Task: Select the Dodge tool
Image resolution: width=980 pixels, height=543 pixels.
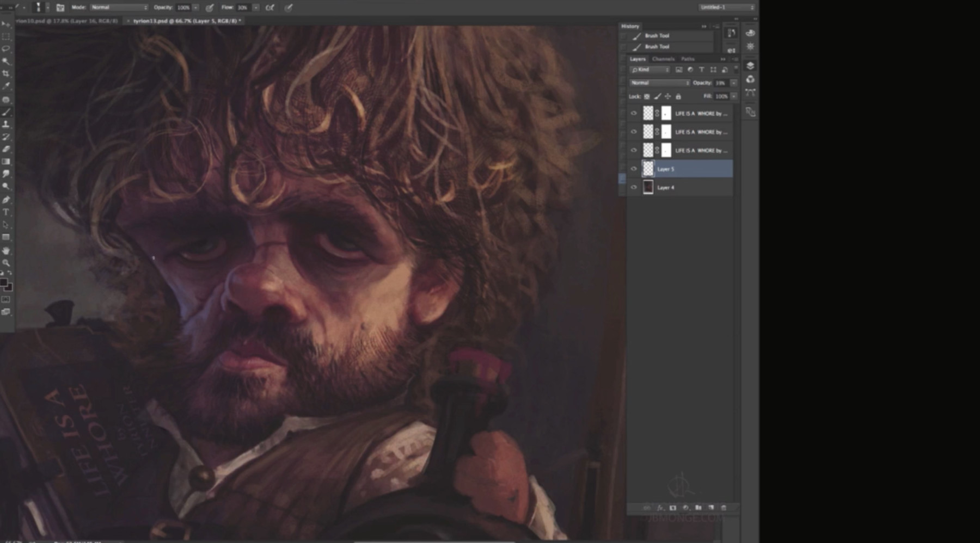Action: click(x=6, y=187)
